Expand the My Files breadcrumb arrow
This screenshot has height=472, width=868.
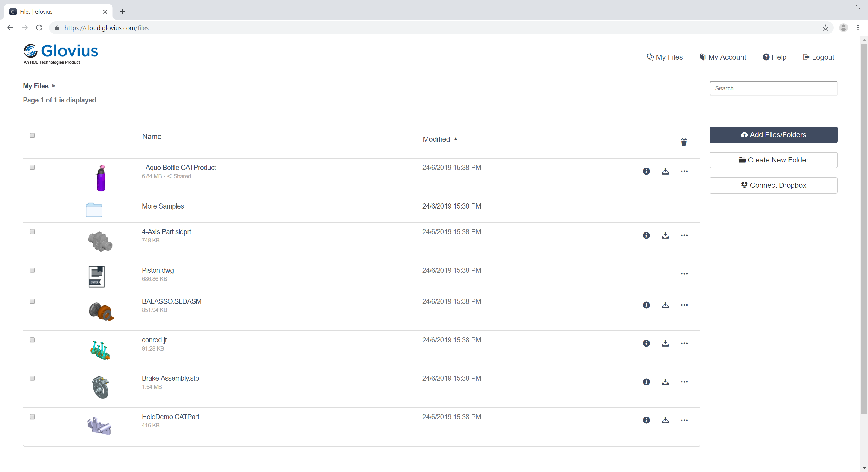[54, 86]
